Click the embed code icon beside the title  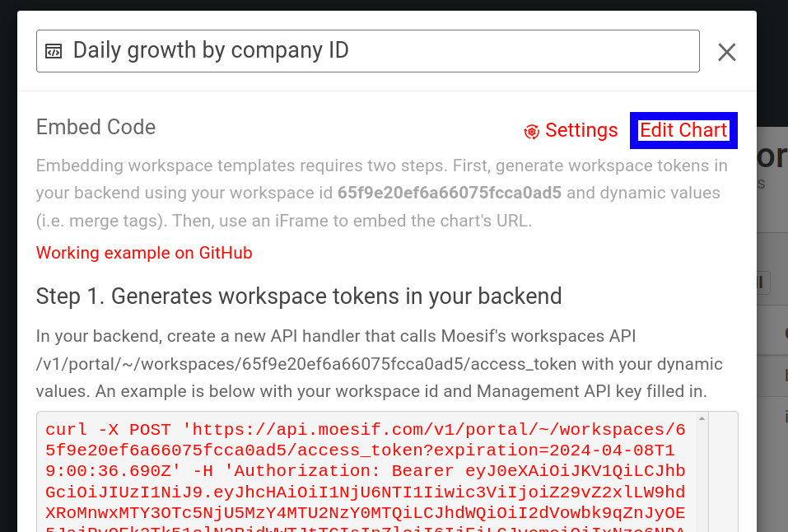click(54, 51)
